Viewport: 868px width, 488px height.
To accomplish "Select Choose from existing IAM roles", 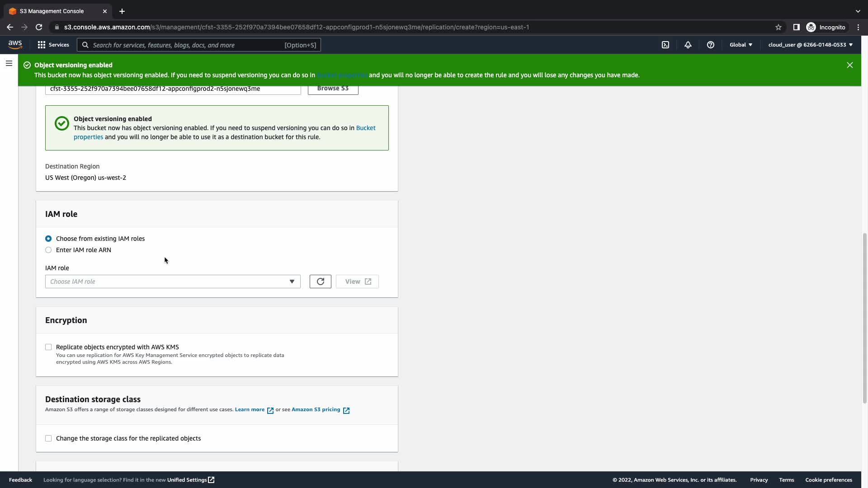I will (x=48, y=239).
